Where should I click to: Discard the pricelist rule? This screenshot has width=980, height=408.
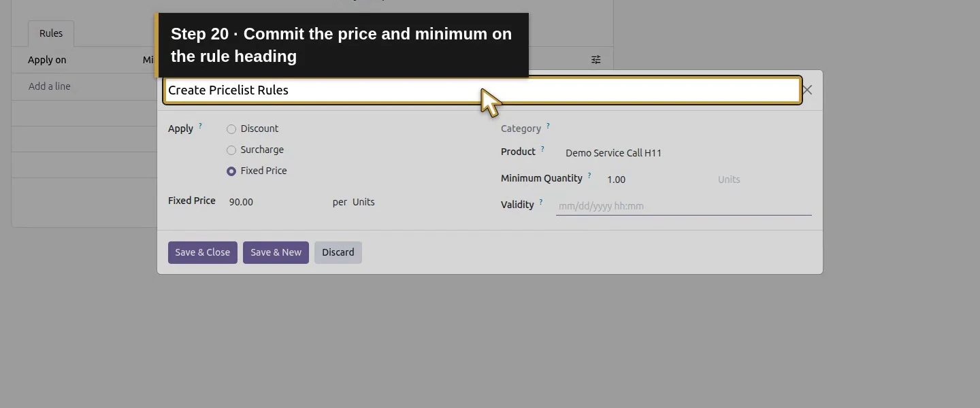click(338, 252)
